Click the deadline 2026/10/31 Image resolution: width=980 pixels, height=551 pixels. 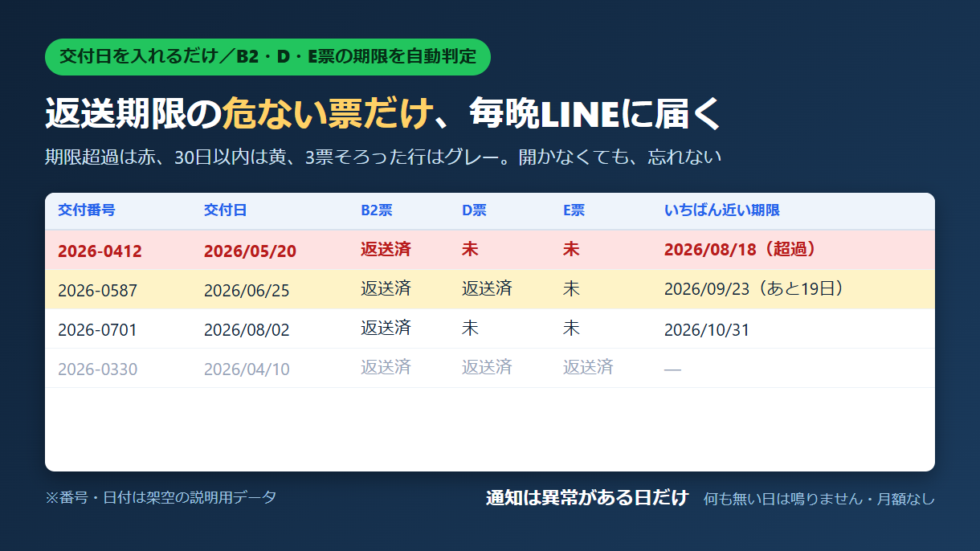coord(707,329)
